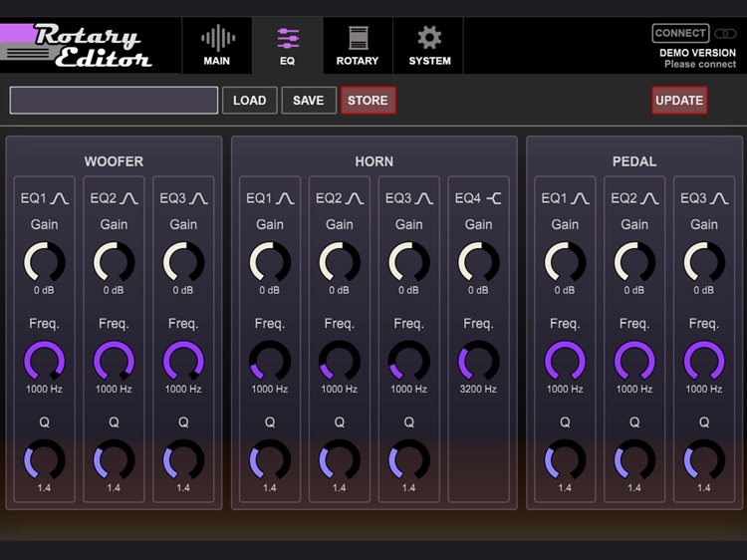Click the CONNECT link icon
The image size is (747, 560).
coord(726,34)
